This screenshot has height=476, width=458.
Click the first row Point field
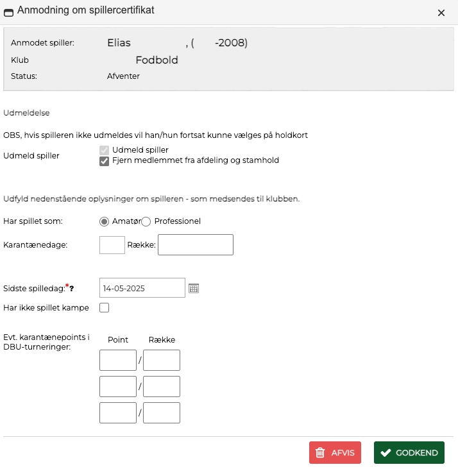[x=118, y=361]
